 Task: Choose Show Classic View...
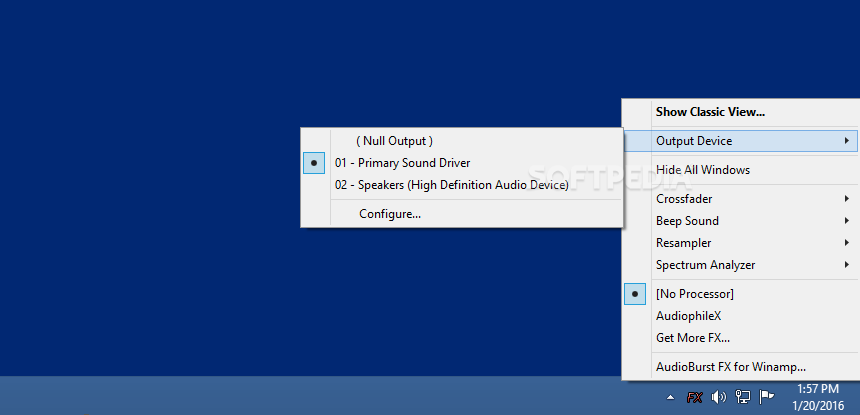740,112
